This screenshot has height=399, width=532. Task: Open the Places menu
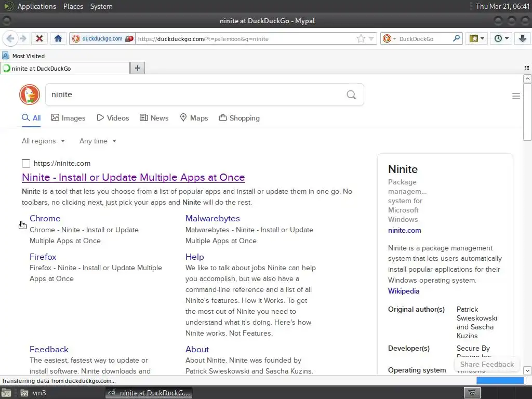click(73, 6)
